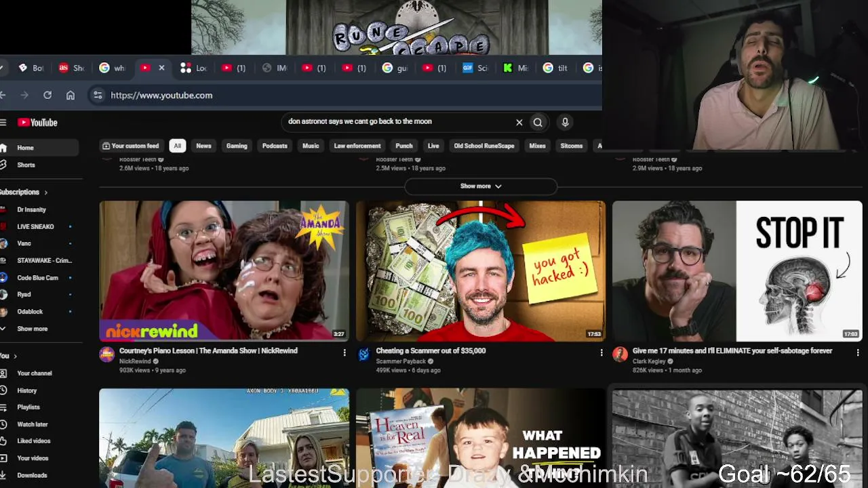
Task: Open site information icon beside the URL
Action: click(x=98, y=96)
